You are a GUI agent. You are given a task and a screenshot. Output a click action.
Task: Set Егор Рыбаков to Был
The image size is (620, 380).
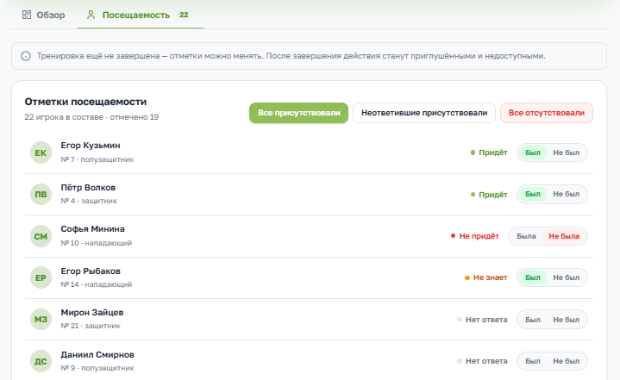tap(533, 278)
